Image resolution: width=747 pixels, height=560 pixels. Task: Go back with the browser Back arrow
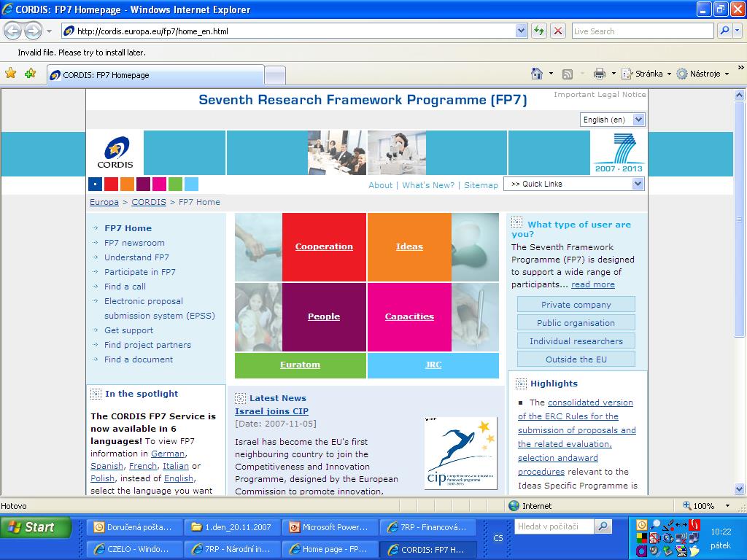click(13, 31)
